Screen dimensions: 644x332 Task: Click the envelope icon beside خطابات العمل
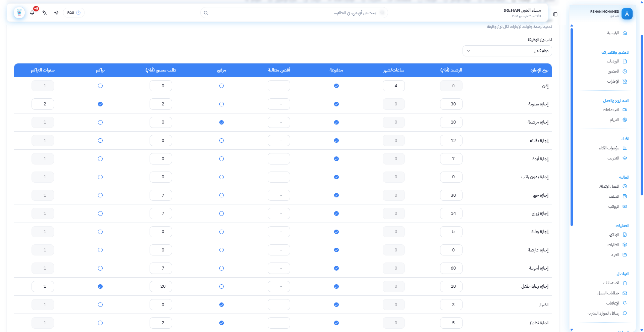625,293
